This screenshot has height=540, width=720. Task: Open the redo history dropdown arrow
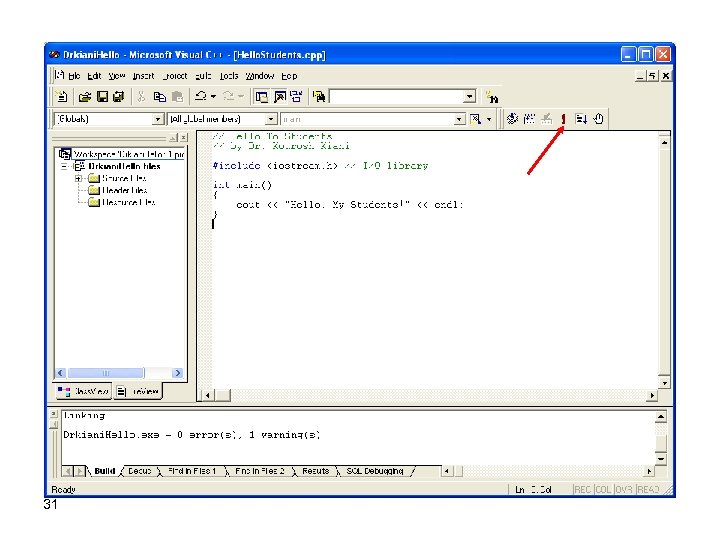coord(241,96)
